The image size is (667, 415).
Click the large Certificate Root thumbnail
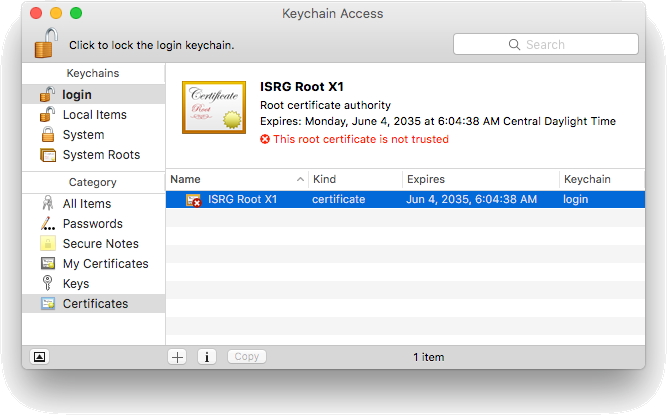coord(214,107)
